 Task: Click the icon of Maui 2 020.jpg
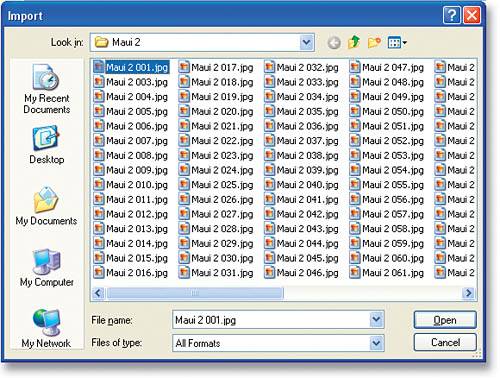[x=184, y=111]
